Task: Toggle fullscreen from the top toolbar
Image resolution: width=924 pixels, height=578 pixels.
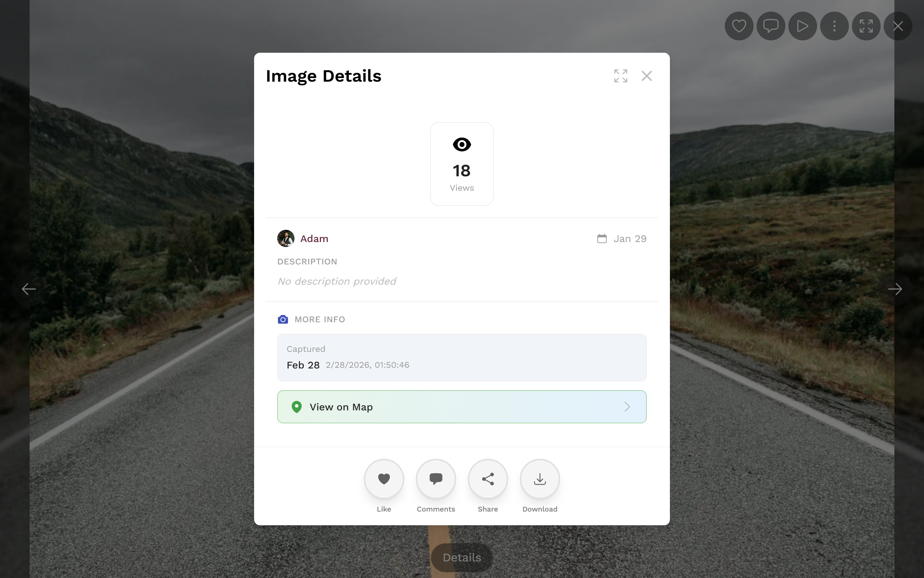Action: [x=866, y=26]
